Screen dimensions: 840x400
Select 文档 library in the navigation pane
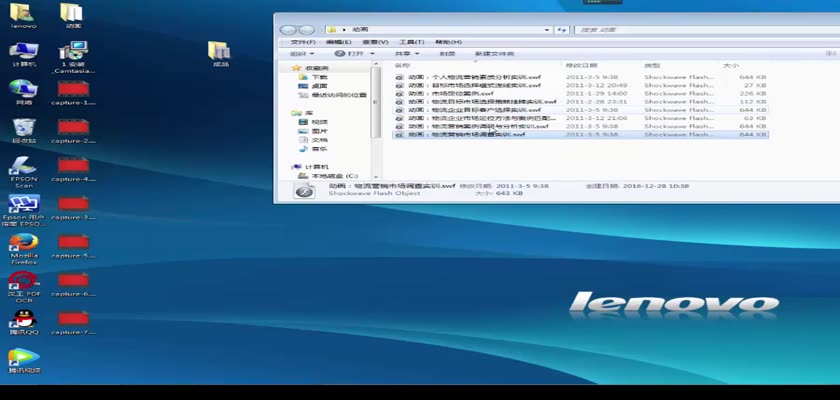click(313, 140)
